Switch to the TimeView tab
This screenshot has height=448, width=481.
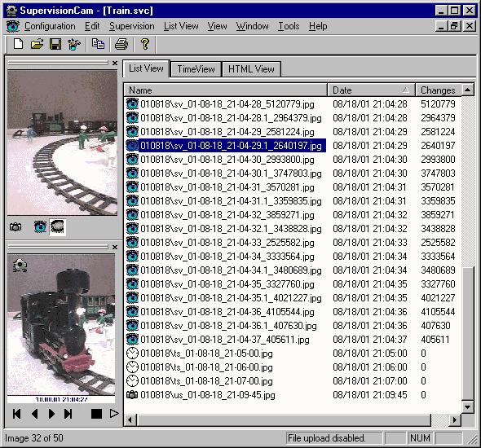point(196,69)
